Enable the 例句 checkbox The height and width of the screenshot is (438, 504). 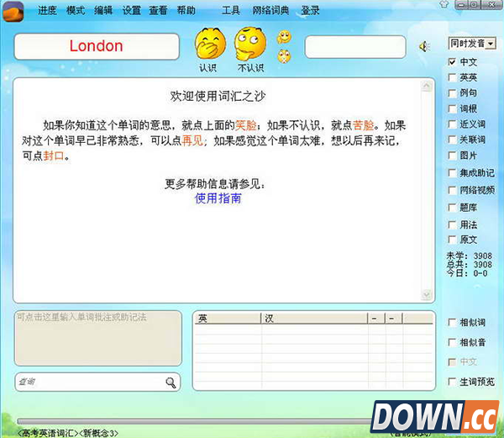point(453,93)
